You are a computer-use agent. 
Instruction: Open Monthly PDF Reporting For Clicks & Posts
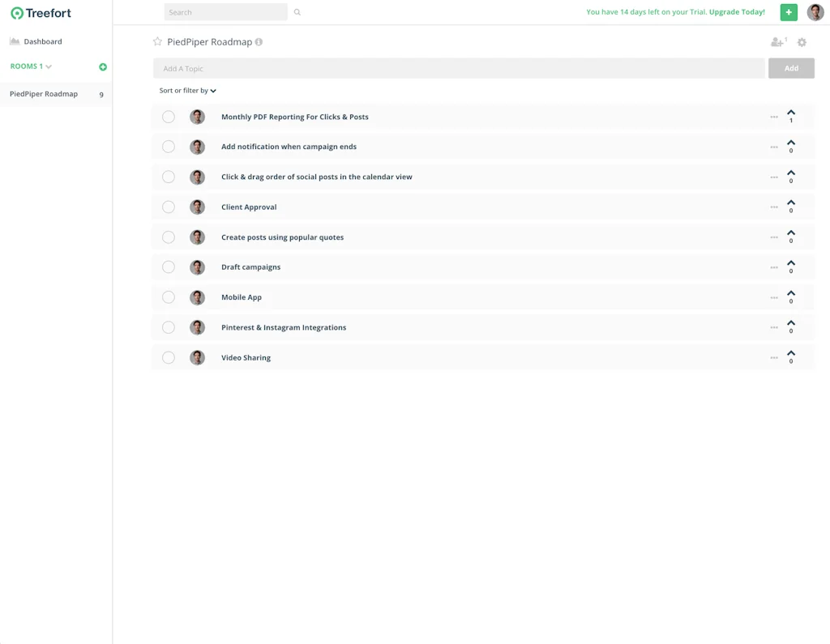pos(295,117)
